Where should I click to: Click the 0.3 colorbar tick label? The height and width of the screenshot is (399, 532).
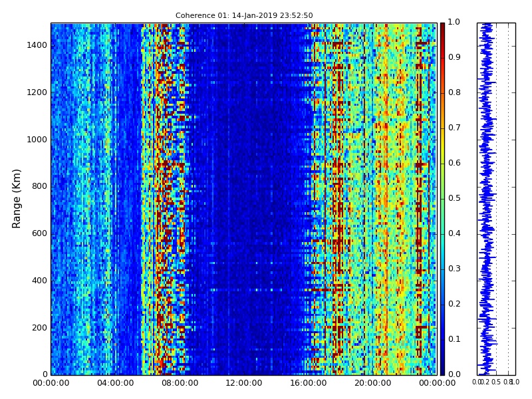[454, 269]
